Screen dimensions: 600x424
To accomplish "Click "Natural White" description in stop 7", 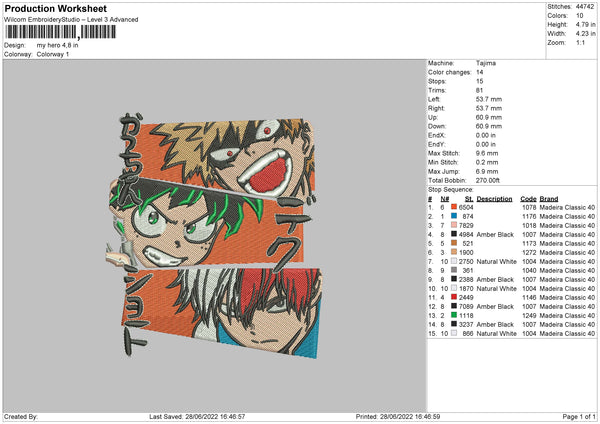I will pyautogui.click(x=496, y=262).
